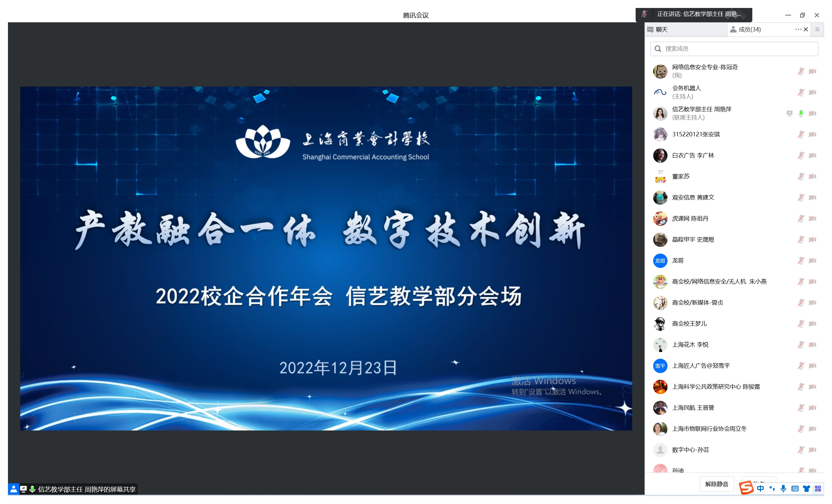
Task: Open Sogou skin shirt icon
Action: tap(806, 488)
